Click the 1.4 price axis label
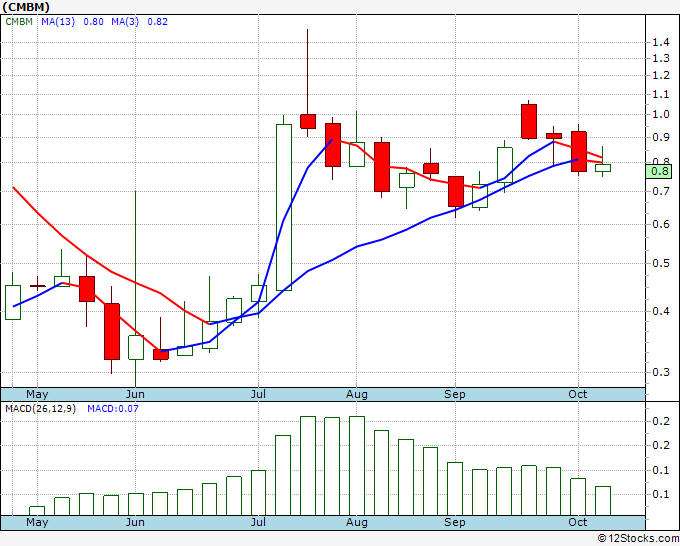This screenshot has width=680, height=546. [660, 42]
